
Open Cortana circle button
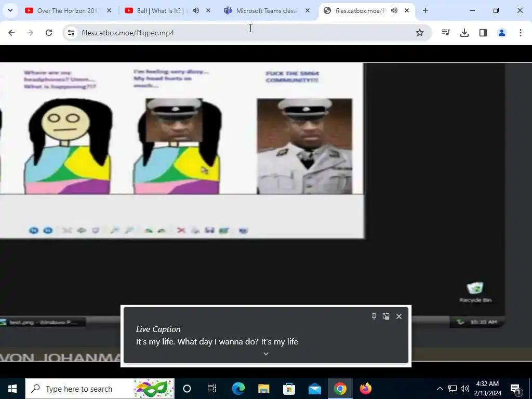pyautogui.click(x=187, y=389)
